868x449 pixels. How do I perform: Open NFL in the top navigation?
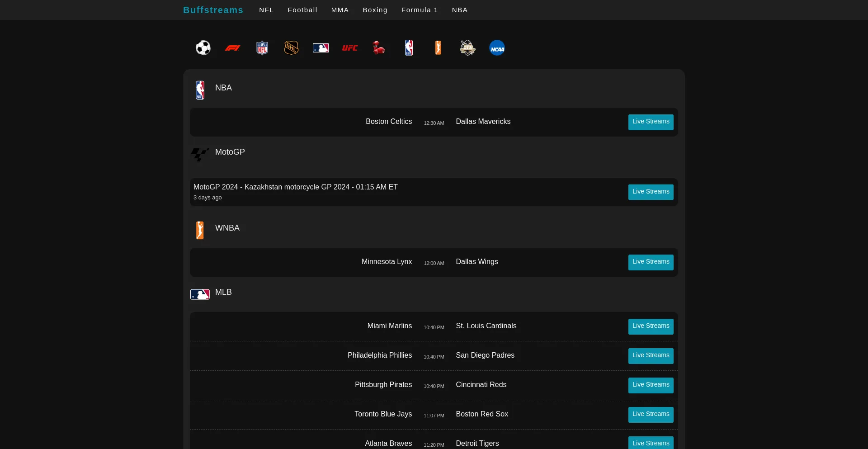266,10
